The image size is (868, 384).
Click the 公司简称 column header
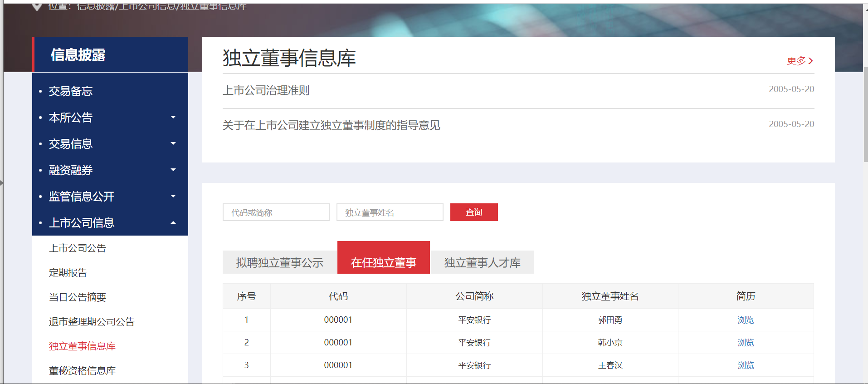(x=474, y=296)
